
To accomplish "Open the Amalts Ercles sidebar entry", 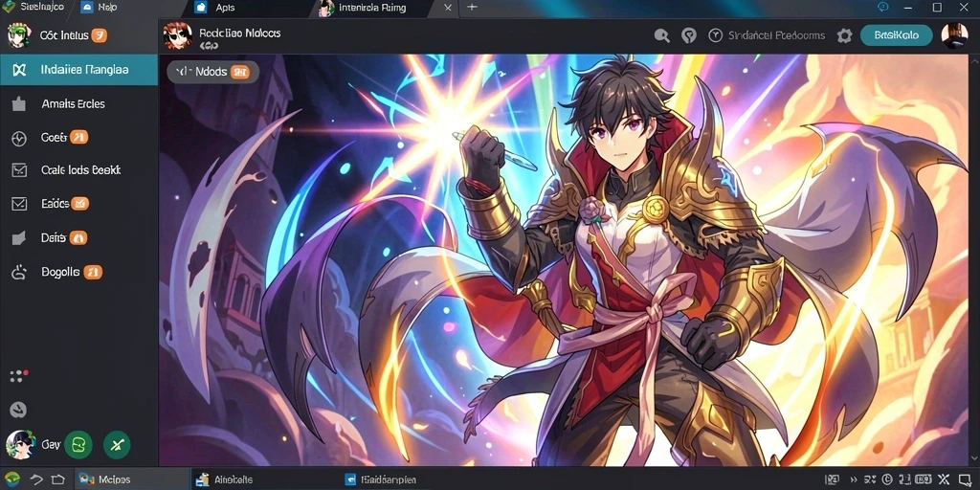I will (73, 104).
